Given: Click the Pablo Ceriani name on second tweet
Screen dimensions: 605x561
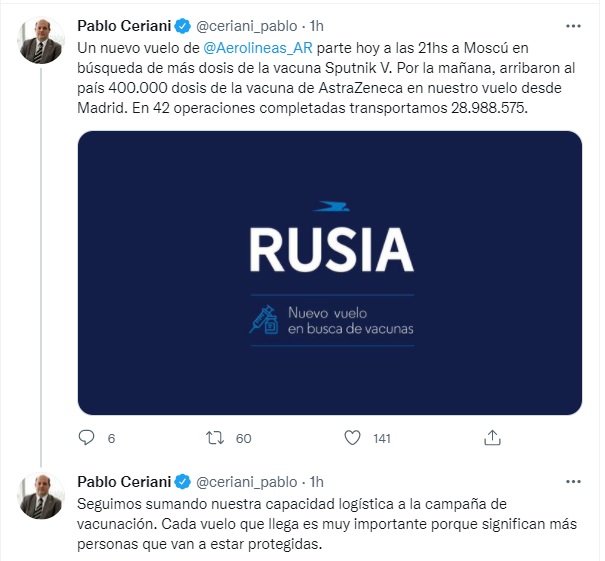Looking at the screenshot, I should pos(124,482).
